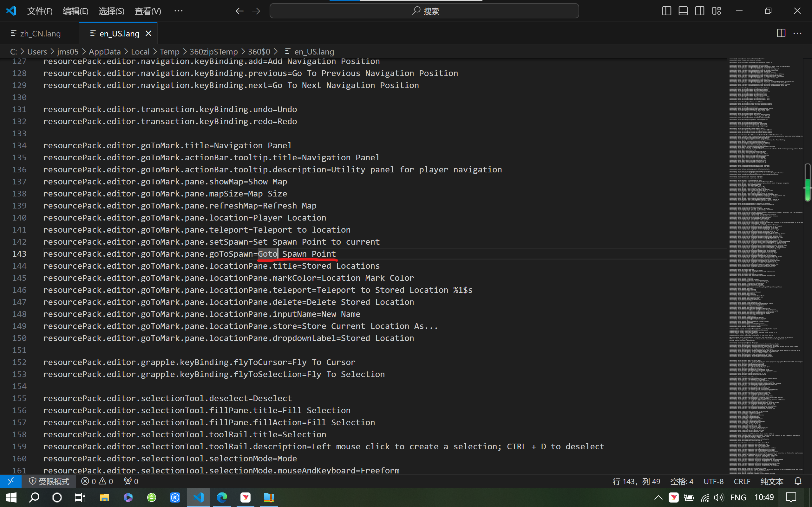Viewport: 812px width, 507px height.
Task: Click the command center search box
Action: coord(424,11)
